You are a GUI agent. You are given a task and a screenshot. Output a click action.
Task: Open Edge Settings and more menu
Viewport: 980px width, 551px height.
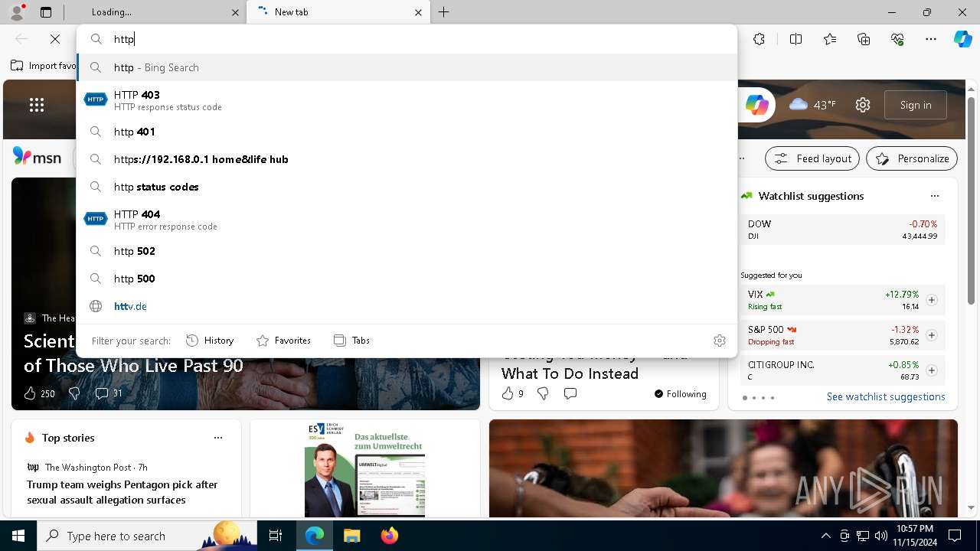click(931, 39)
